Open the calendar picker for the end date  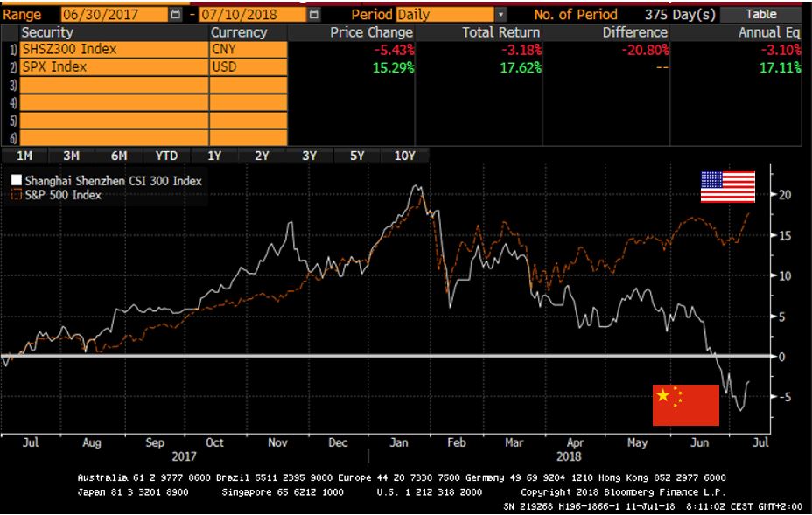coord(314,15)
